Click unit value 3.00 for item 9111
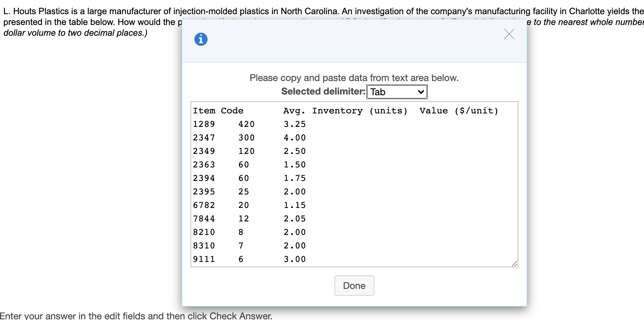The image size is (644, 320). (295, 259)
